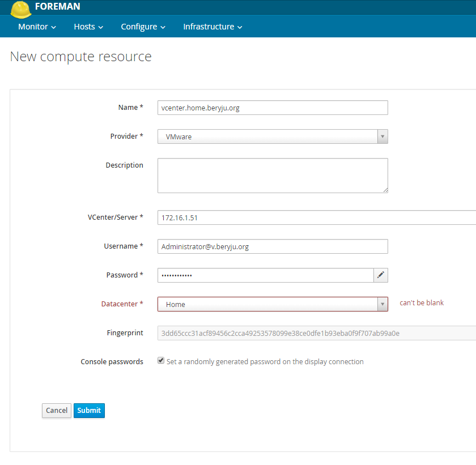Disable randomly generated display connection password
Viewport: 476px width, 465px height.
coord(160,360)
